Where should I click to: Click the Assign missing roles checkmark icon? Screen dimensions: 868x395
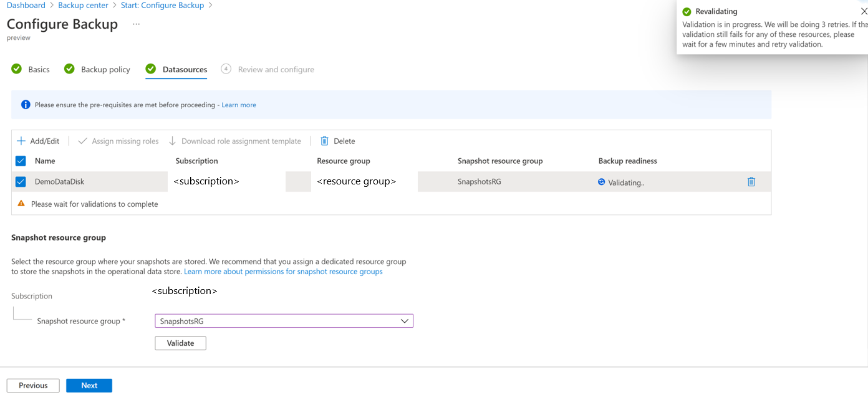click(x=82, y=141)
